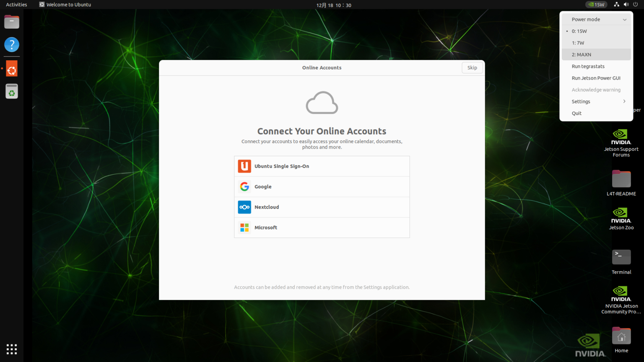The image size is (644, 362).
Task: Open the Terminal desktop icon
Action: point(621,257)
